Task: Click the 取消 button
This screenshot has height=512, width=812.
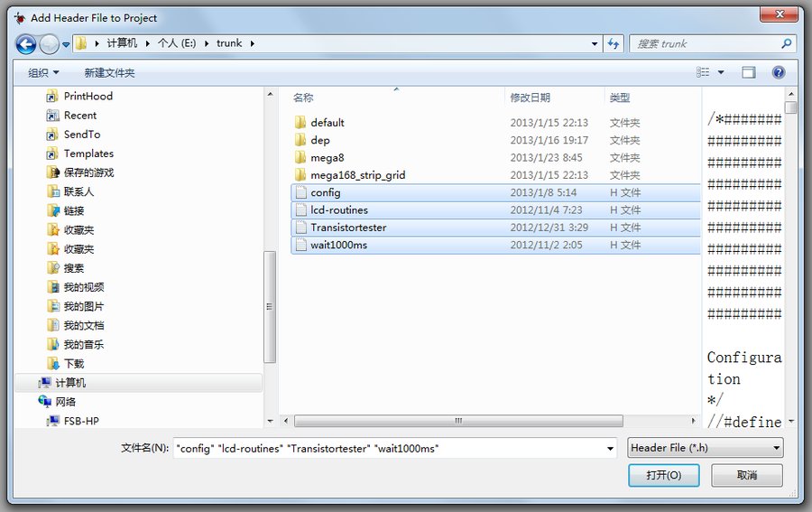Action: [746, 475]
